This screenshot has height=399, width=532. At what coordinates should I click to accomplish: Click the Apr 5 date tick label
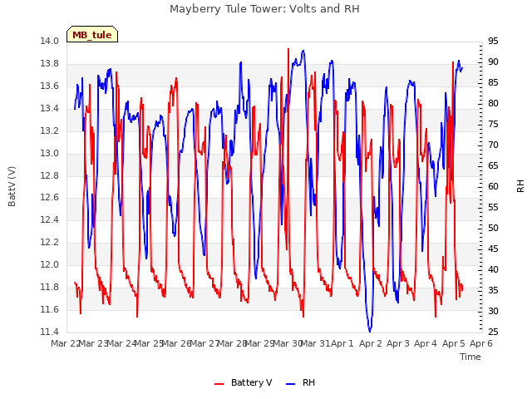453,343
